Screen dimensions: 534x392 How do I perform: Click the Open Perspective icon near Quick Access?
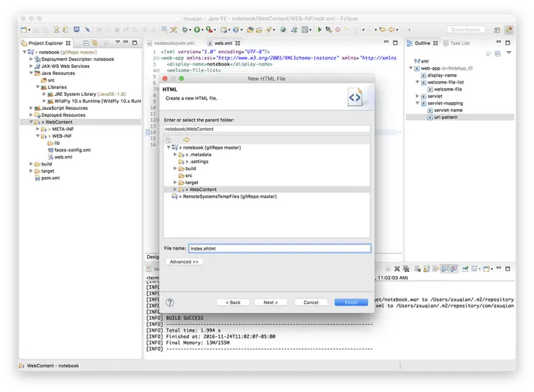(x=497, y=30)
